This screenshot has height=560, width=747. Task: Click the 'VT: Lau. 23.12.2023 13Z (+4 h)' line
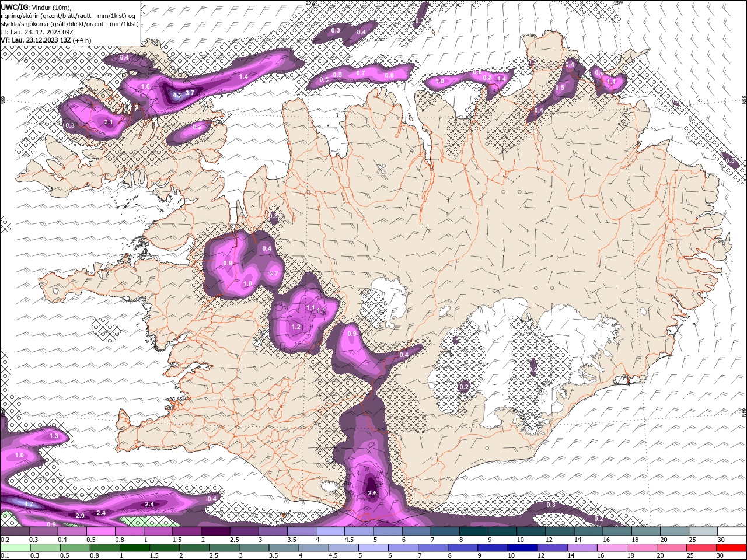46,40
